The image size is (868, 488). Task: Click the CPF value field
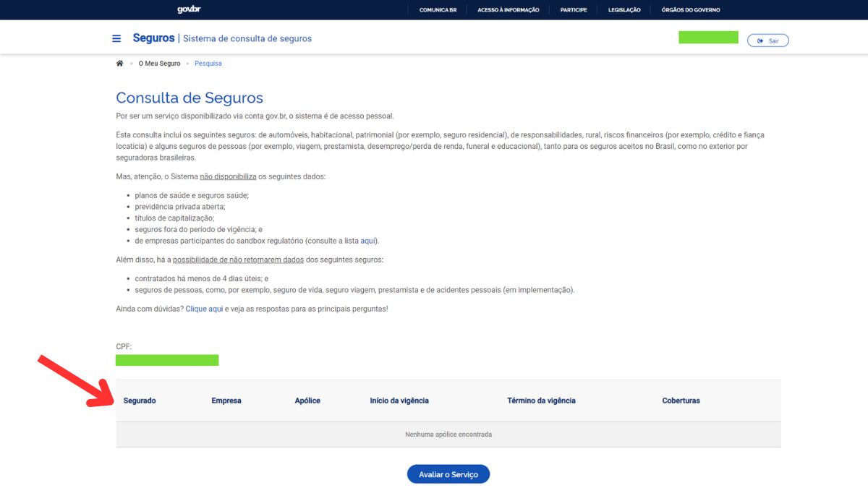pos(167,360)
